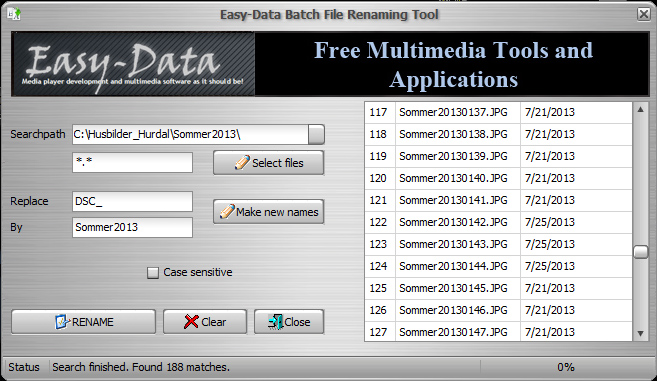Click the Replace field containing DSC_
Image resolution: width=657 pixels, height=381 pixels.
(x=132, y=202)
